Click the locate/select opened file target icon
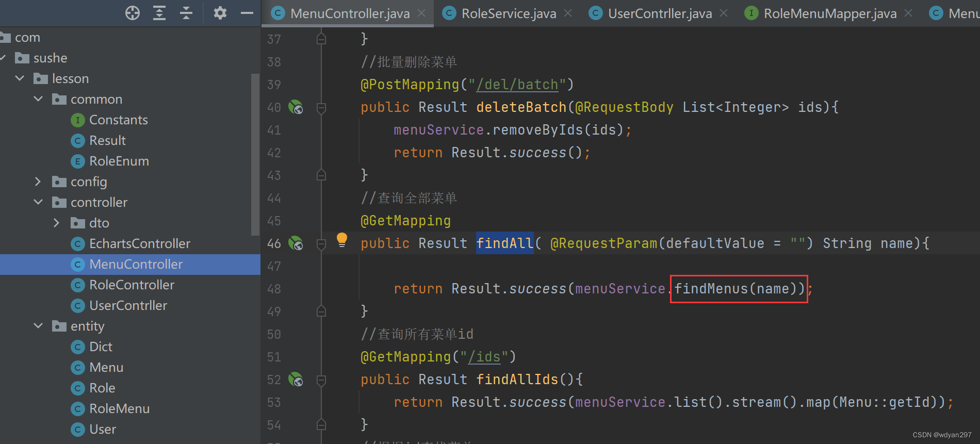 tap(133, 13)
